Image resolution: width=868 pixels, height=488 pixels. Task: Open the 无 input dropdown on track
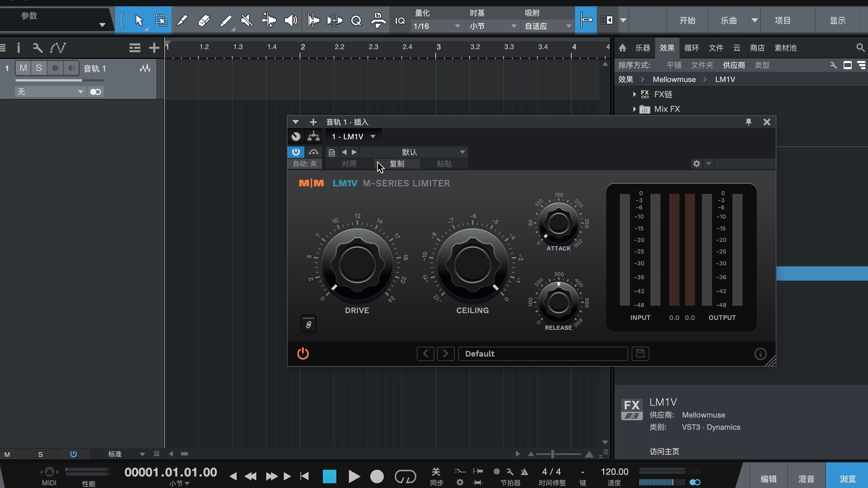[x=50, y=92]
